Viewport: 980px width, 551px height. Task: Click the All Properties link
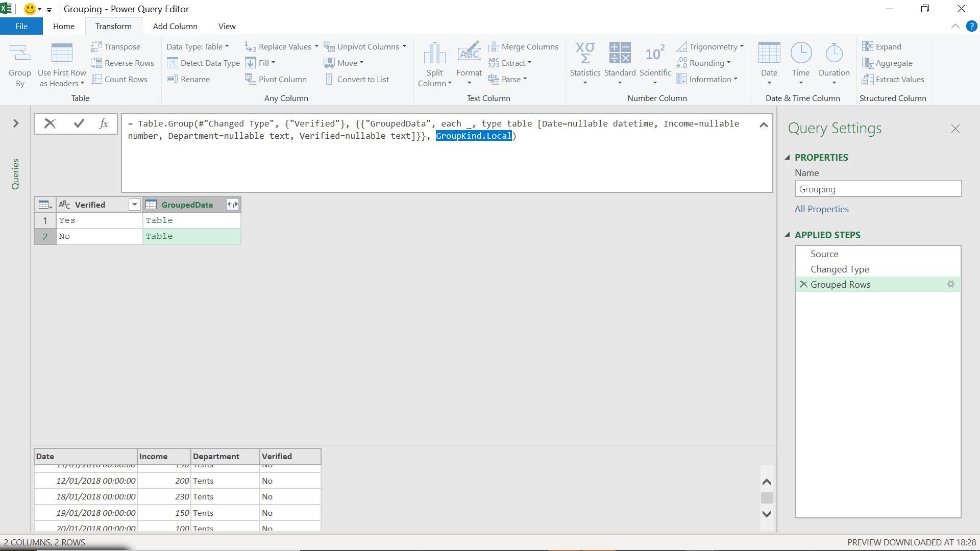click(x=821, y=209)
